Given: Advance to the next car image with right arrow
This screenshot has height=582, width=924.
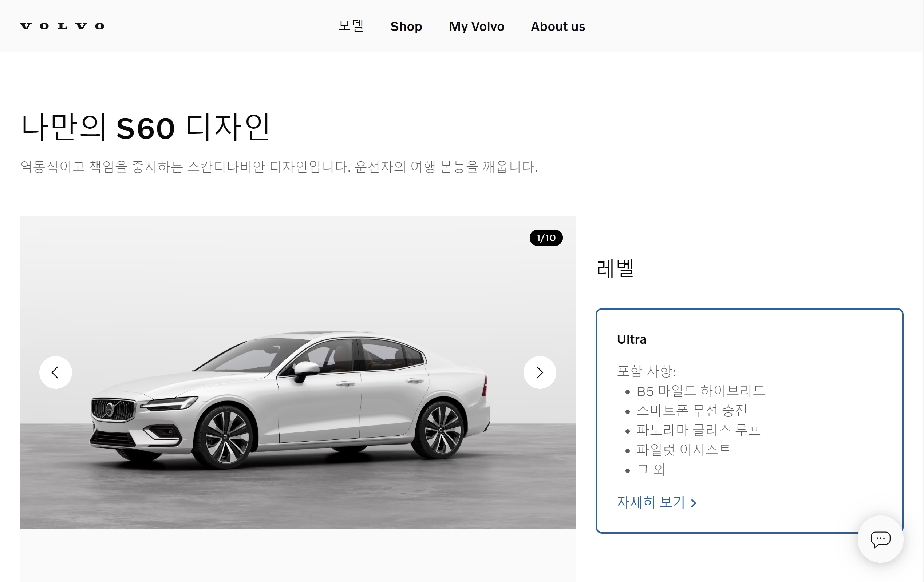Looking at the screenshot, I should [540, 372].
